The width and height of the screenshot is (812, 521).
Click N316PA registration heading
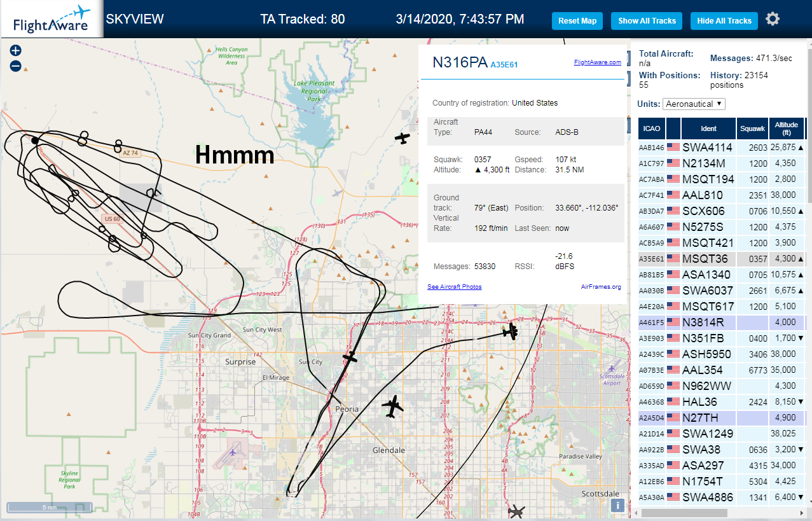tap(460, 62)
